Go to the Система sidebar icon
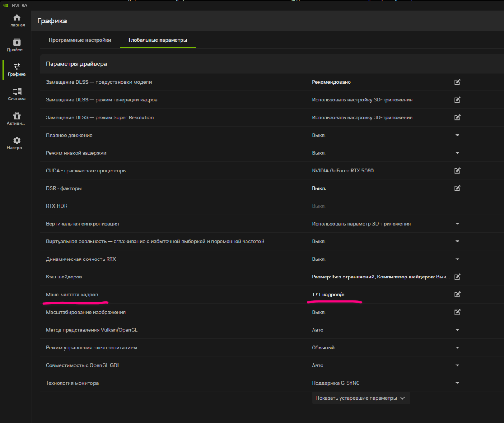This screenshot has height=423, width=504. 16,94
